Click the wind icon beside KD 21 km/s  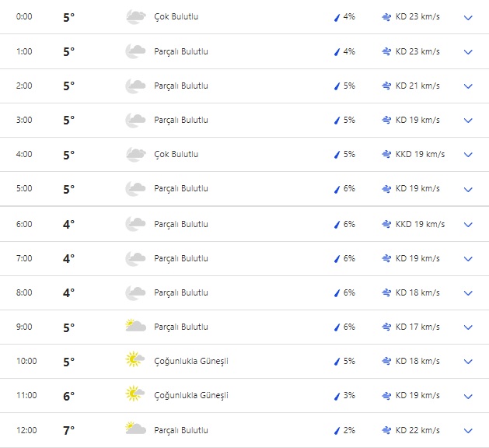(x=386, y=86)
